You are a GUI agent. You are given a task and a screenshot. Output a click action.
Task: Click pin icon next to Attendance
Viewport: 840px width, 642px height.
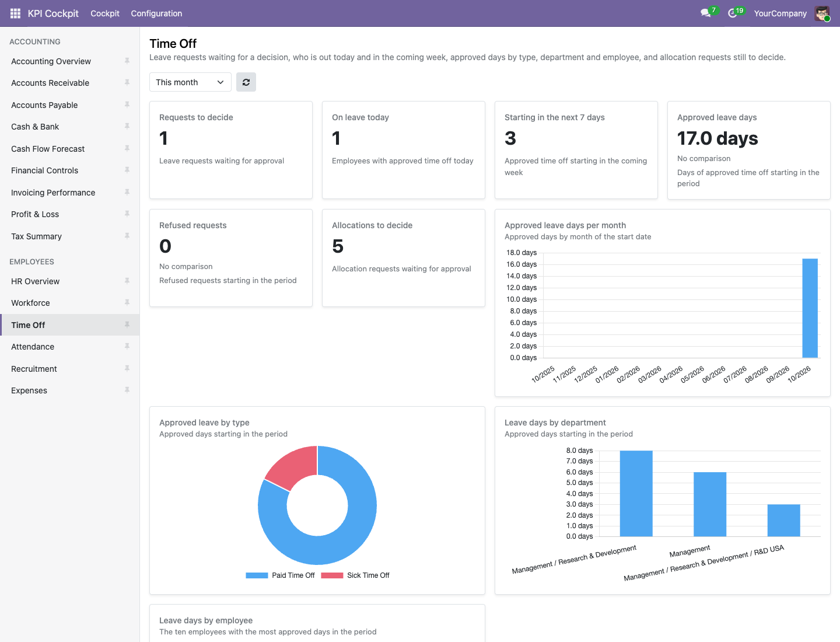coord(127,347)
